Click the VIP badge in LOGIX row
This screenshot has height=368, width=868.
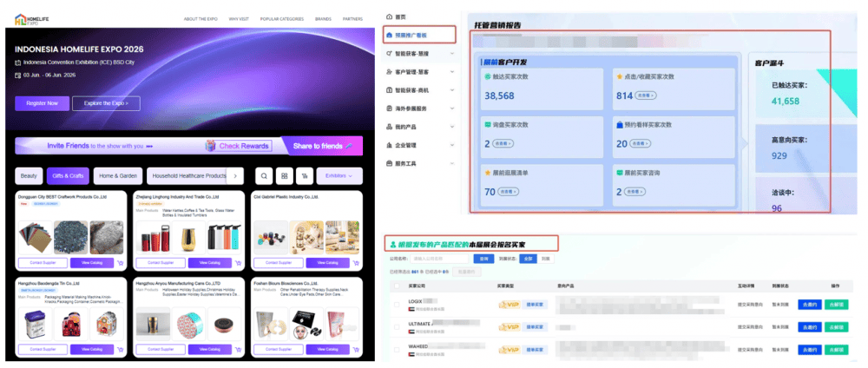[509, 305]
